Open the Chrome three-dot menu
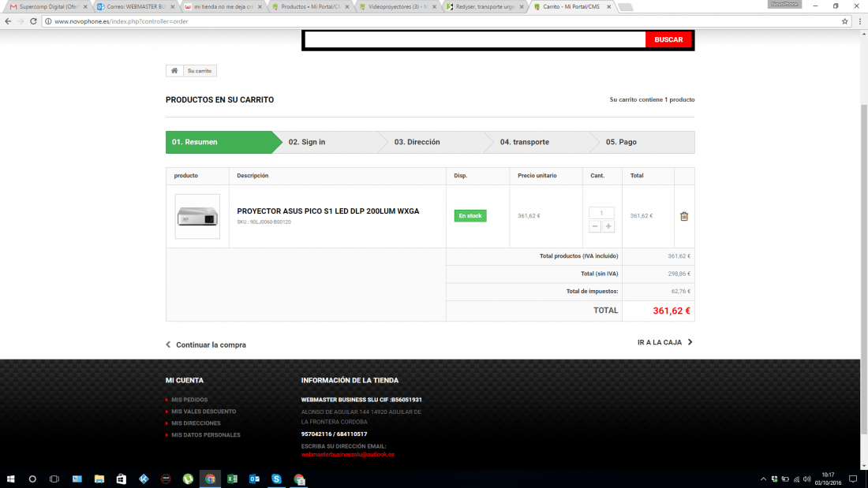The width and height of the screenshot is (868, 488). click(859, 21)
